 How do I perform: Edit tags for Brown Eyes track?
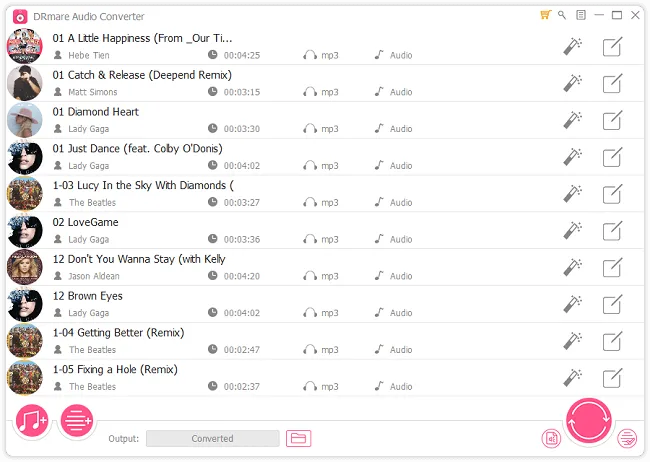(x=612, y=305)
